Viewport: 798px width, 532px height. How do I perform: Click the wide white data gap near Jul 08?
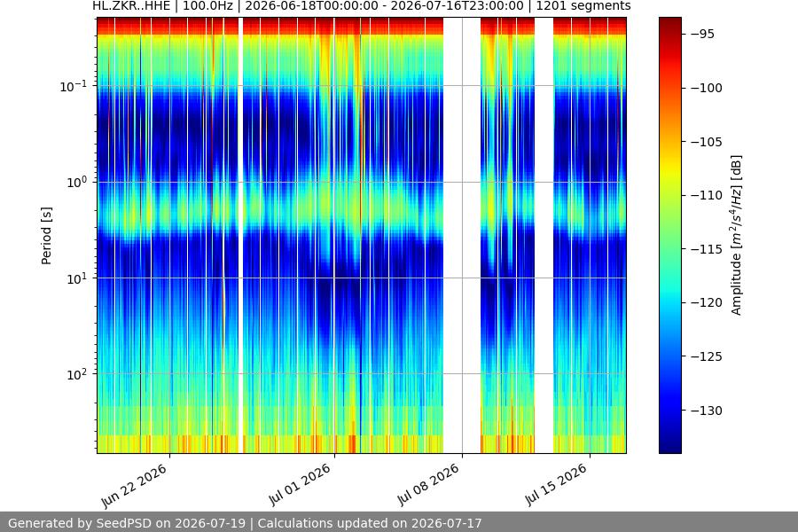click(x=462, y=235)
